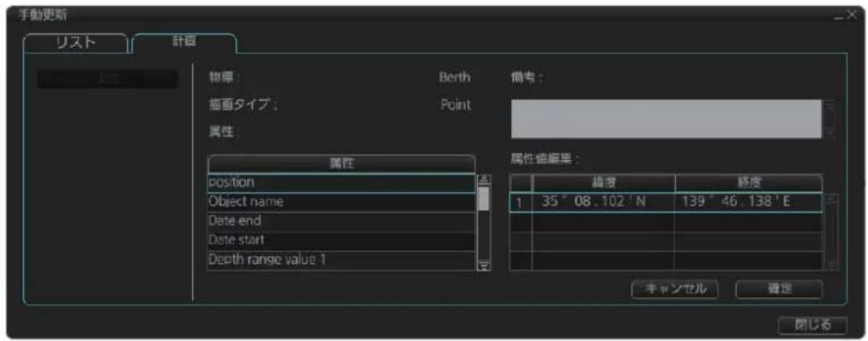Screen dimensions: 868x341
Task: Click the dark button in left panel
Action: tap(107, 79)
